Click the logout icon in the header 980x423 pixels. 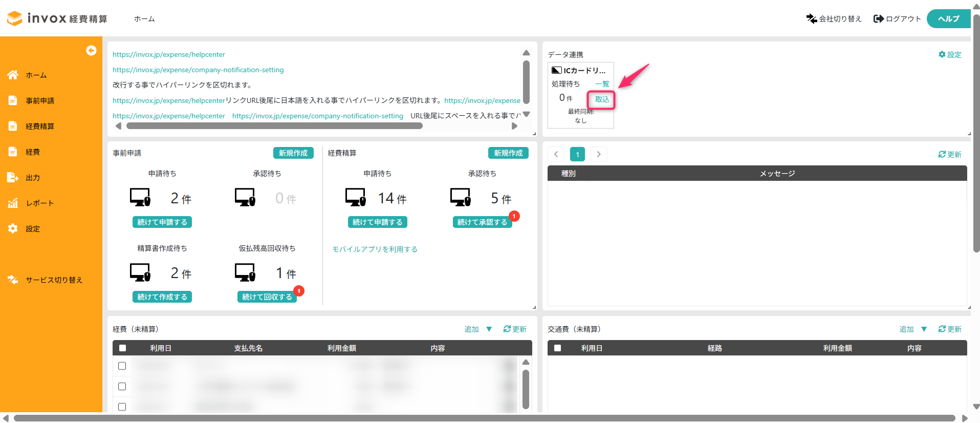coord(878,19)
